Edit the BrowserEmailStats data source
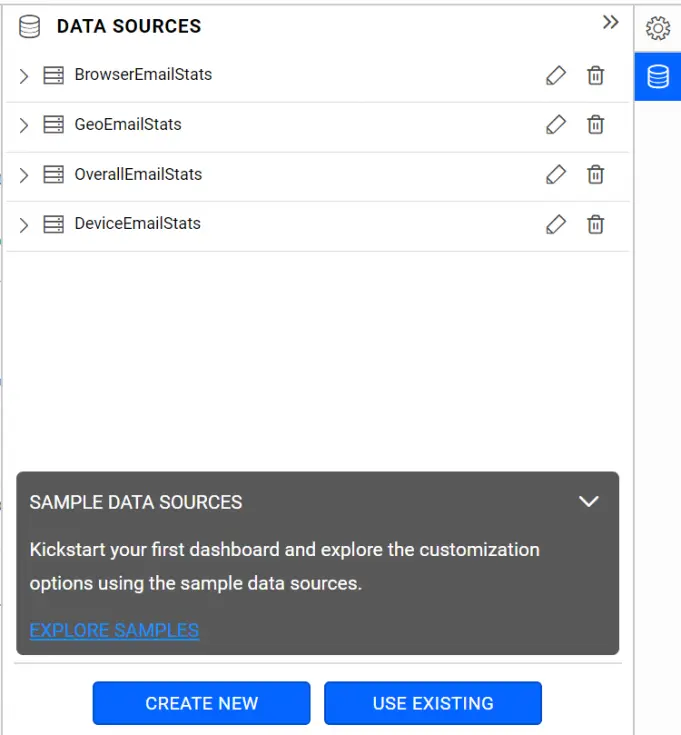681x735 pixels. coord(556,75)
